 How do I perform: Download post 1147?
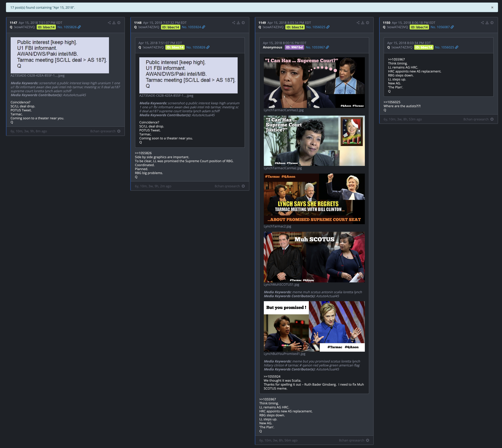114,23
